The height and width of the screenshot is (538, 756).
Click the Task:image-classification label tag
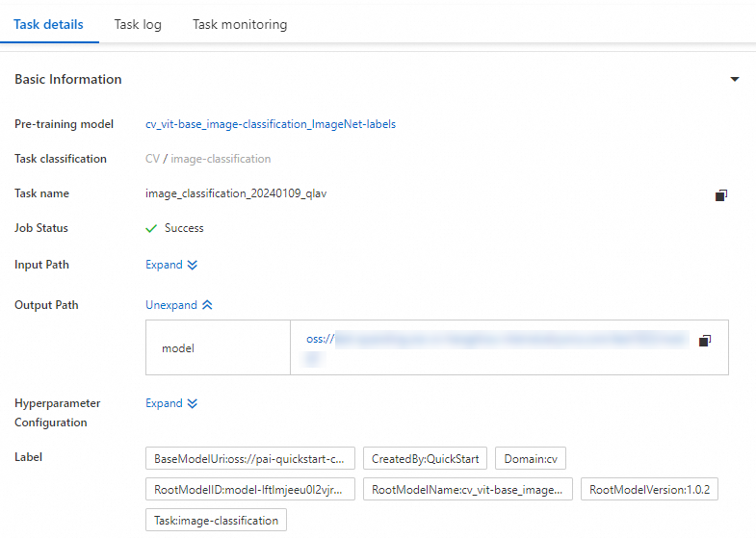pyautogui.click(x=217, y=521)
